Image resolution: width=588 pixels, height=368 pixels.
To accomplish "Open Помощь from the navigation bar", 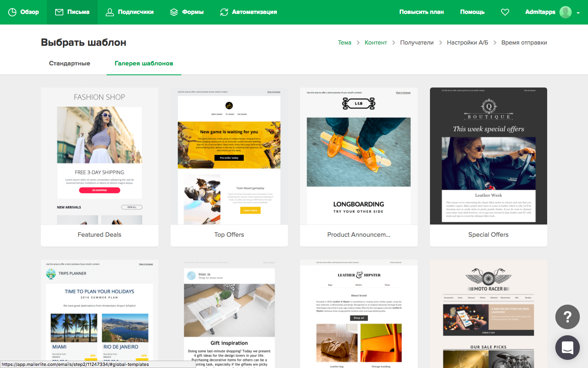I will click(472, 12).
